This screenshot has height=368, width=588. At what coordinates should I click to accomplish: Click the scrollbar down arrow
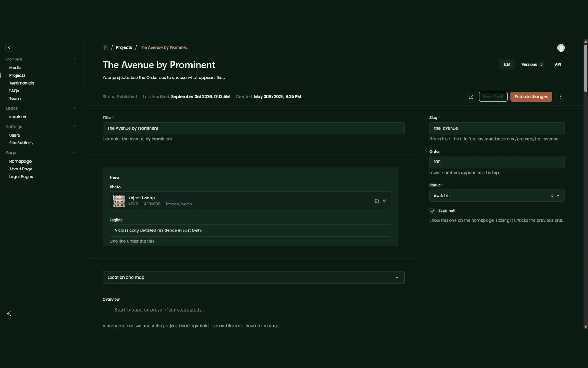(585, 327)
